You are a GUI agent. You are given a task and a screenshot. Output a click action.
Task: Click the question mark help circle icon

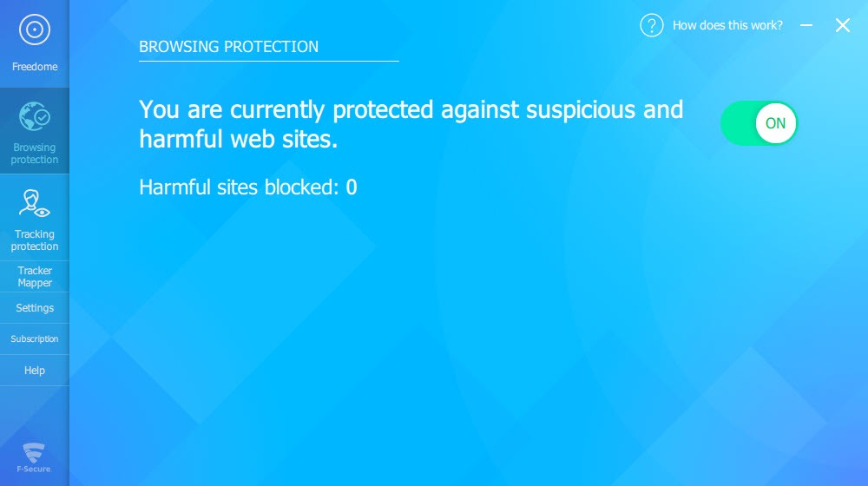[652, 25]
